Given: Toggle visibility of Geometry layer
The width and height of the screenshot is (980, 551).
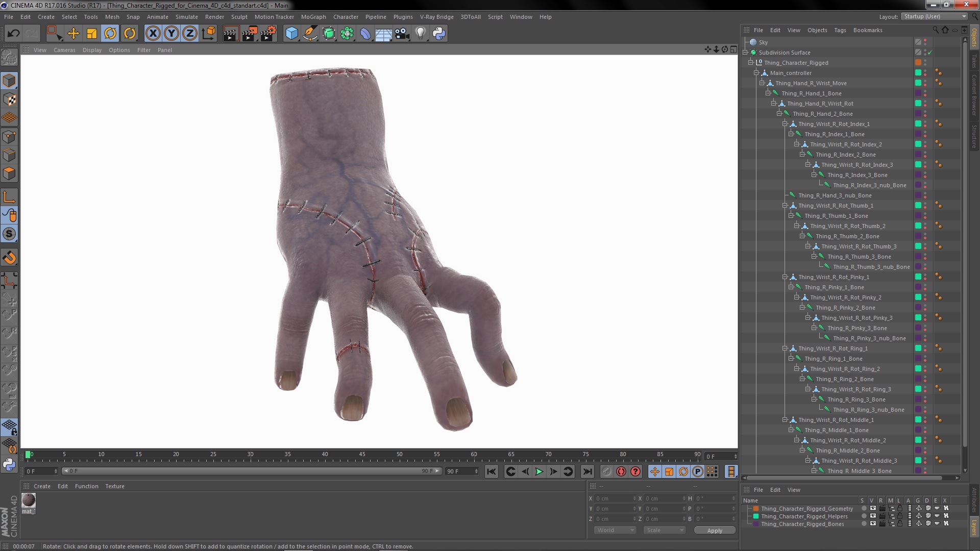Looking at the screenshot, I should tap(873, 508).
